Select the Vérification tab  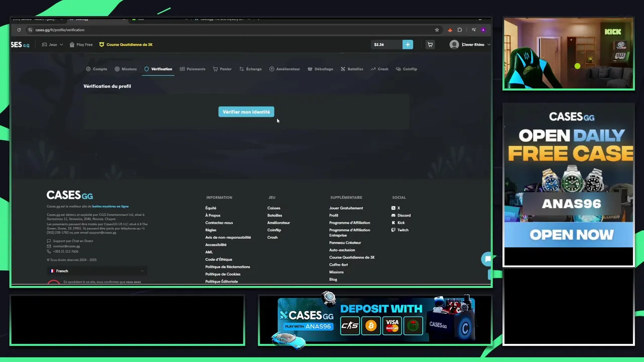click(158, 69)
